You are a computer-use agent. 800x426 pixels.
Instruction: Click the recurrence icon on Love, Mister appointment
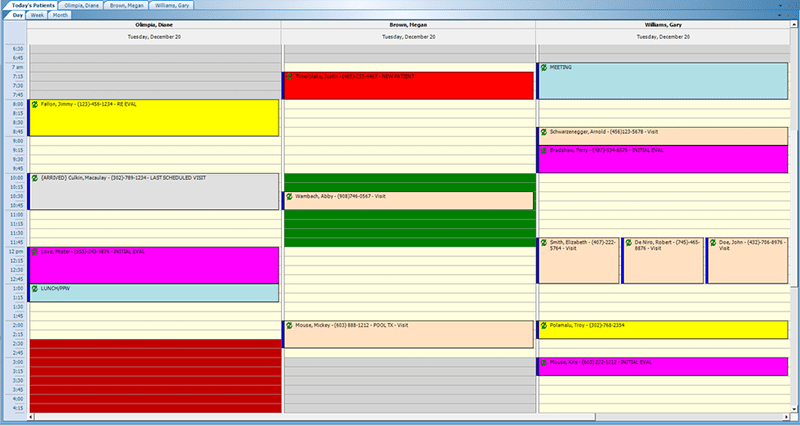tap(35, 252)
